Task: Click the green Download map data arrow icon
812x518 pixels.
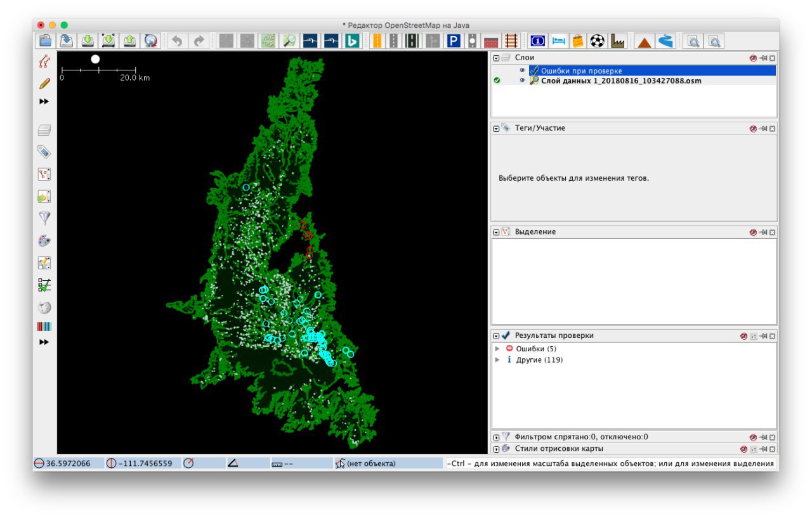Action: click(x=88, y=41)
